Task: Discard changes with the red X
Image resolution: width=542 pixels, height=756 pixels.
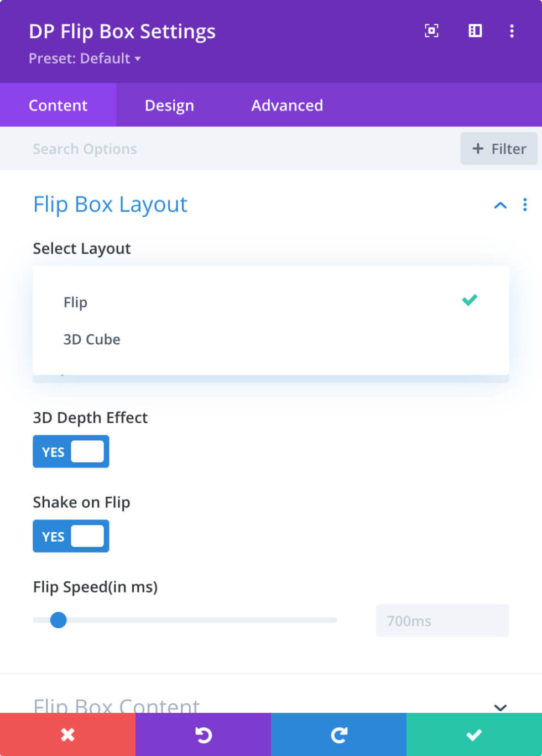Action: click(67, 734)
